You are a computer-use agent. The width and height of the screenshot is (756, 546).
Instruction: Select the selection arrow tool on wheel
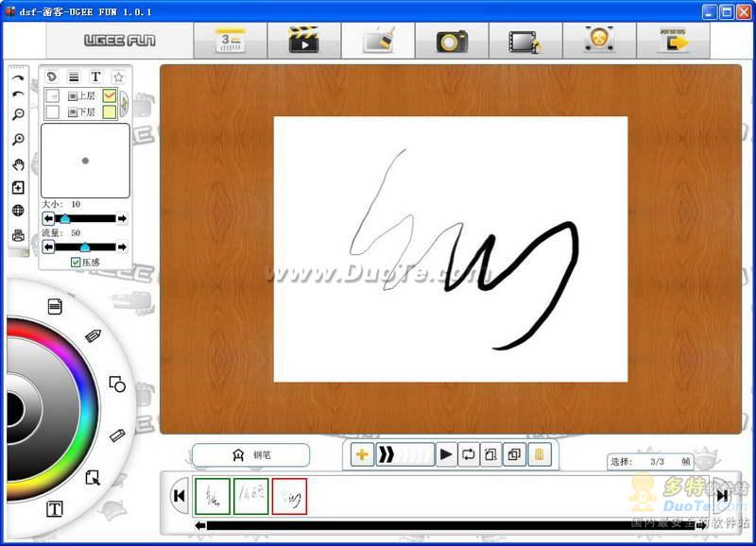(93, 478)
